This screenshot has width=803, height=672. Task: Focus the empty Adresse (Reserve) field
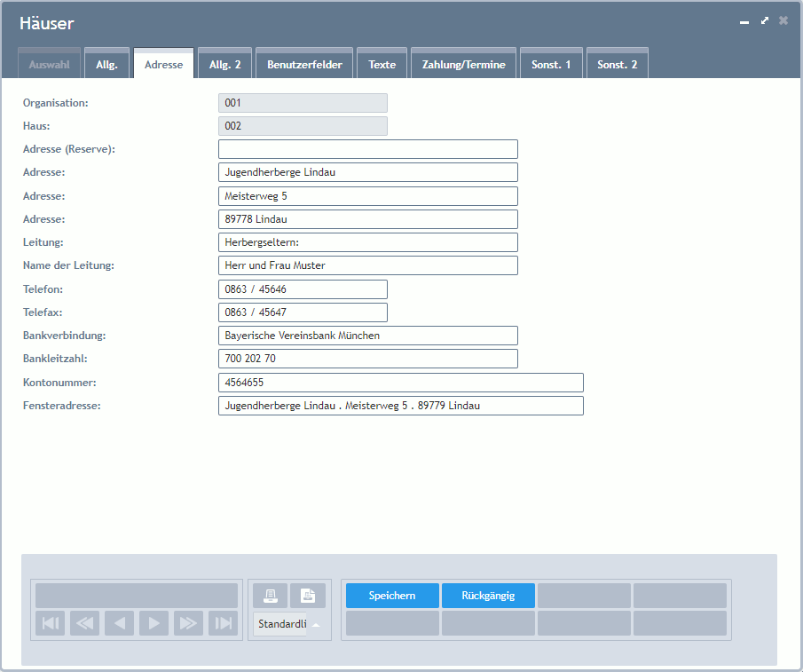coord(368,149)
